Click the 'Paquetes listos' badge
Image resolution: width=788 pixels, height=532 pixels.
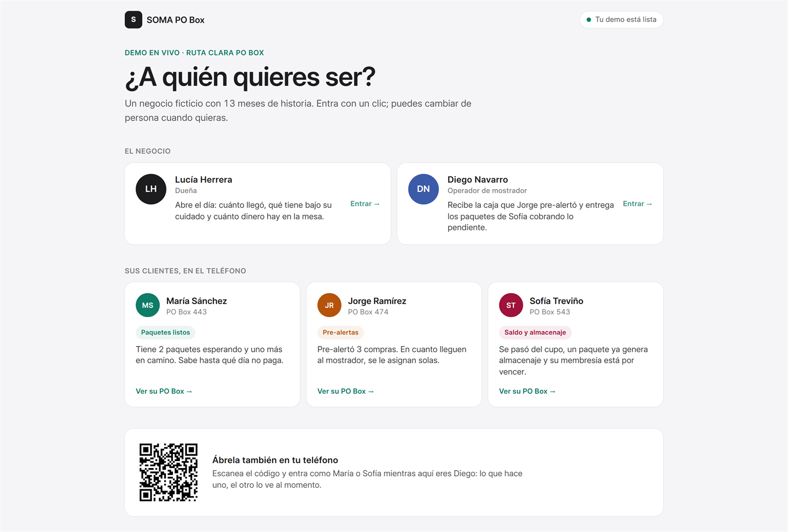tap(166, 332)
